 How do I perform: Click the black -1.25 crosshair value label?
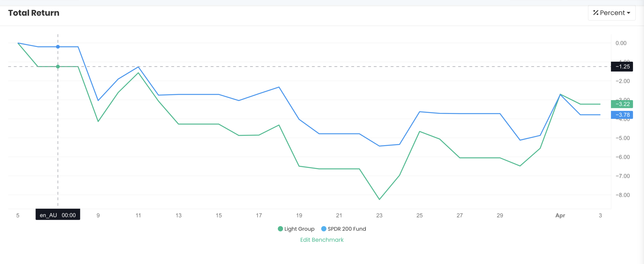pos(622,66)
